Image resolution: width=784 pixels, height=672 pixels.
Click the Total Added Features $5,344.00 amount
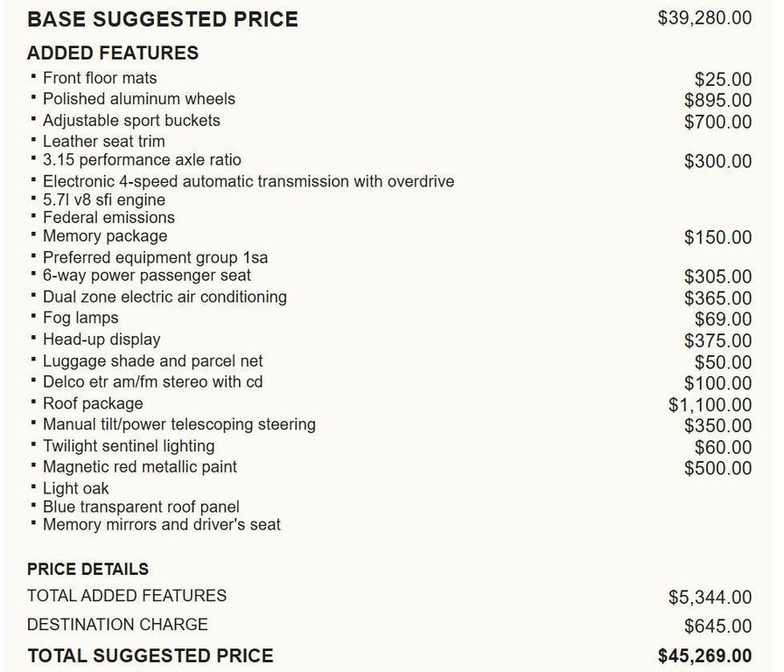710,598
